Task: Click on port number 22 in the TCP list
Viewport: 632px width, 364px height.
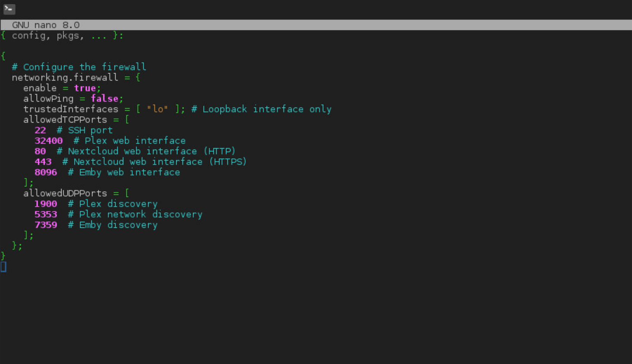Action: click(40, 130)
